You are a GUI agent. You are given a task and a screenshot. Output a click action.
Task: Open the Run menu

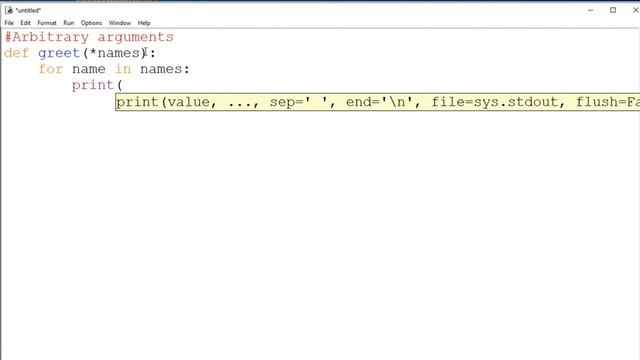click(69, 23)
